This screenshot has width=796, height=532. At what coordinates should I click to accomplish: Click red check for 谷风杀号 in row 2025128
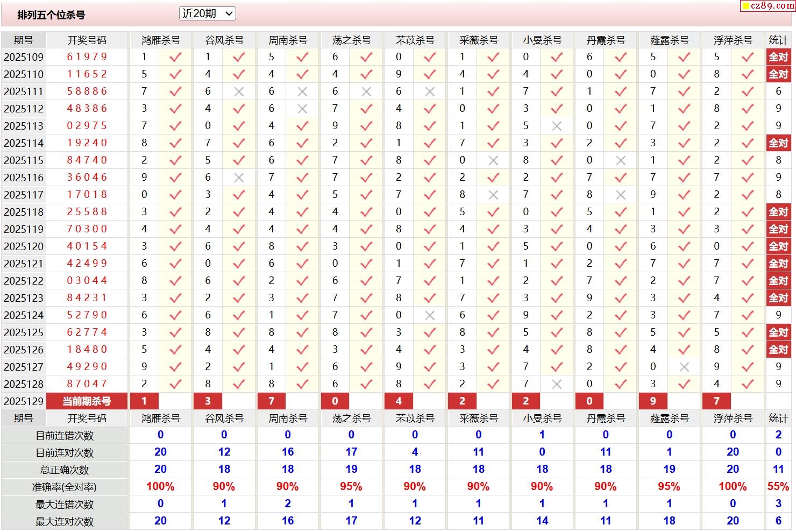239,384
